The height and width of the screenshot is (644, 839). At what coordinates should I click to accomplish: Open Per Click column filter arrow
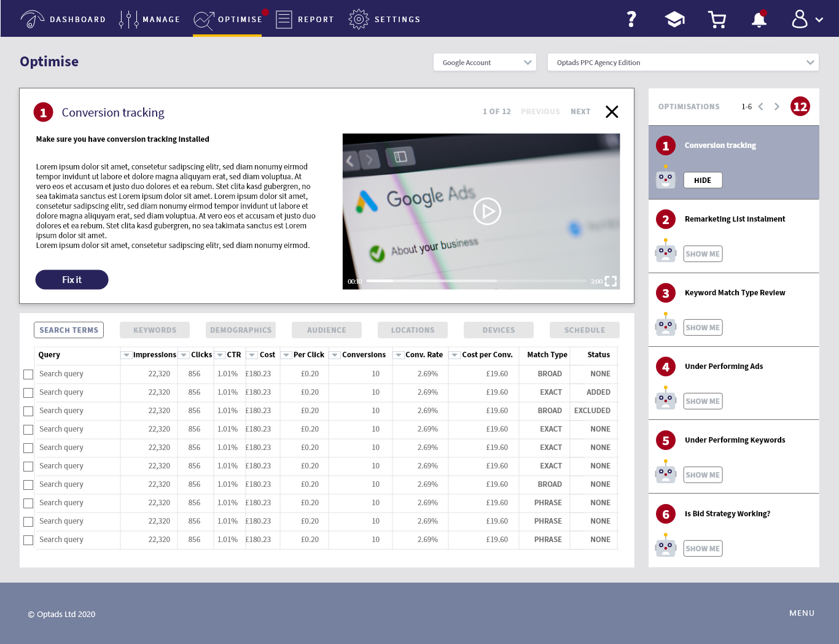coord(286,355)
